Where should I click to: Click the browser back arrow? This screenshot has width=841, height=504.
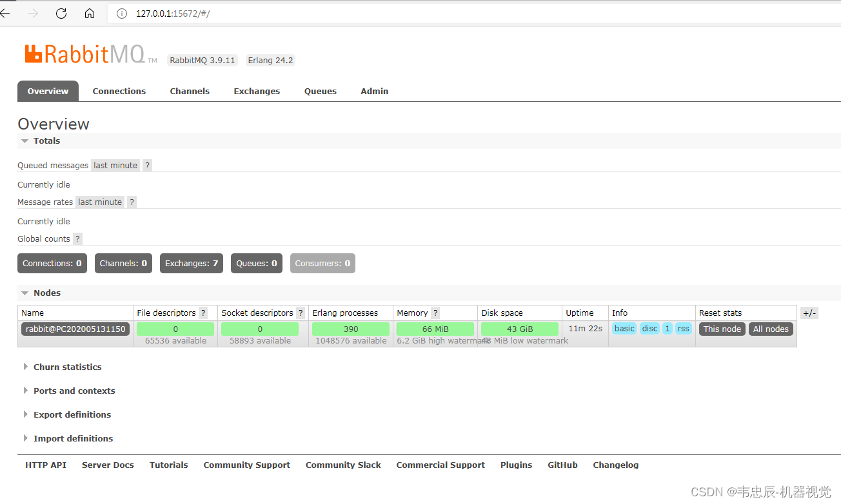[5, 14]
